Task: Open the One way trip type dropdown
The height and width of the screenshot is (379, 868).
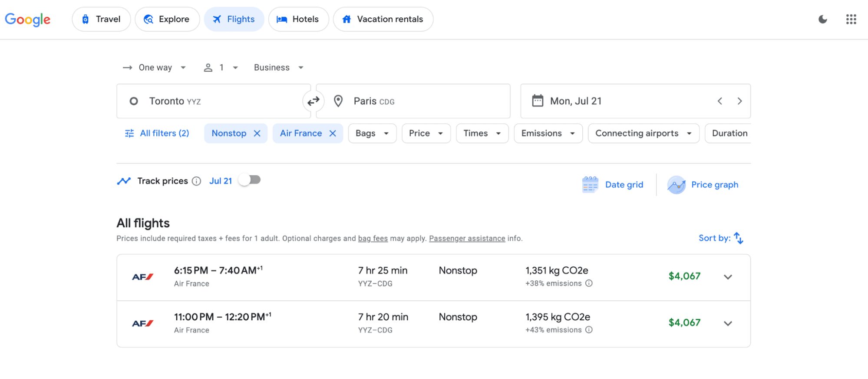Action: pyautogui.click(x=155, y=67)
